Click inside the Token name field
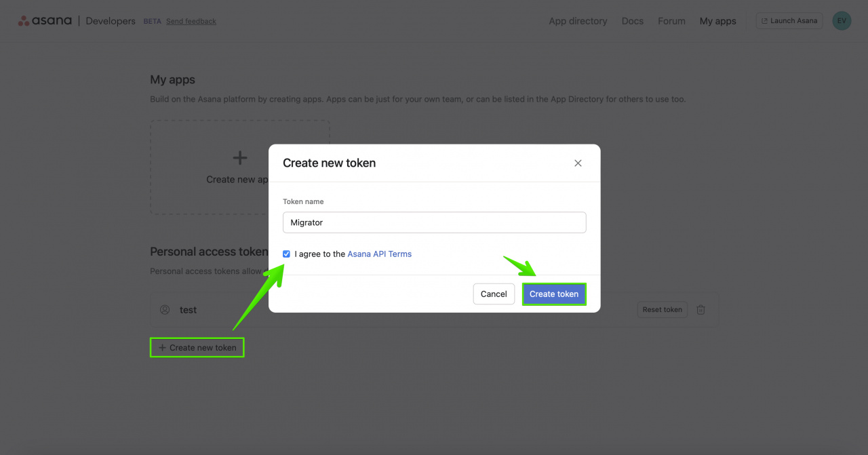 (x=434, y=222)
